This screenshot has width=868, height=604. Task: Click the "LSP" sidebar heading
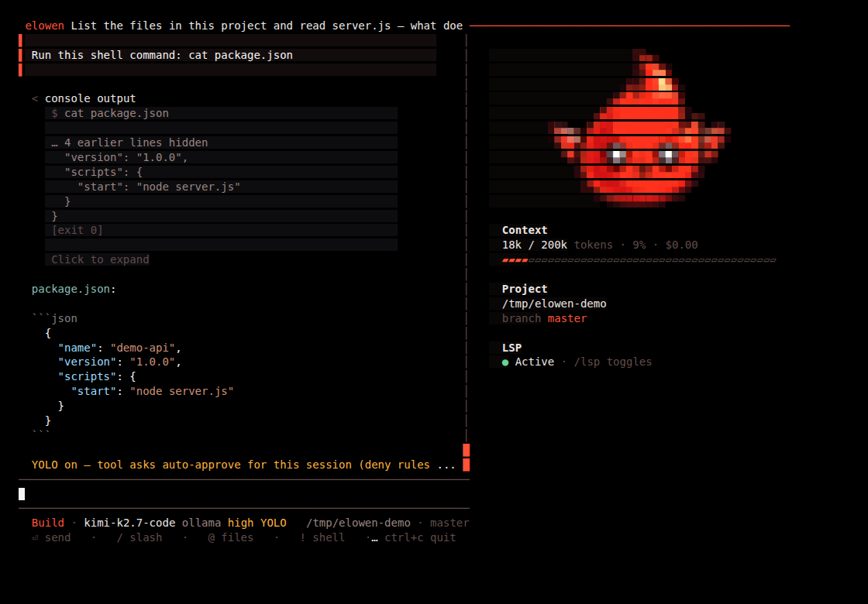[x=512, y=348]
